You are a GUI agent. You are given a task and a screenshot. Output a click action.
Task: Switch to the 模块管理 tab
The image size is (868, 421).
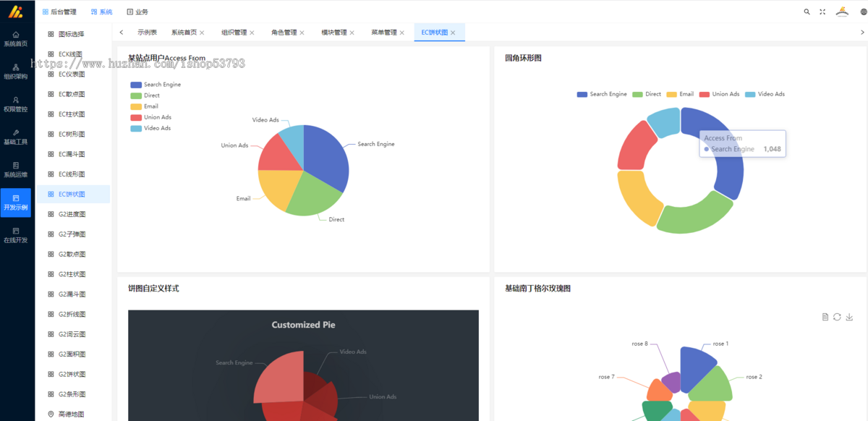click(x=333, y=33)
